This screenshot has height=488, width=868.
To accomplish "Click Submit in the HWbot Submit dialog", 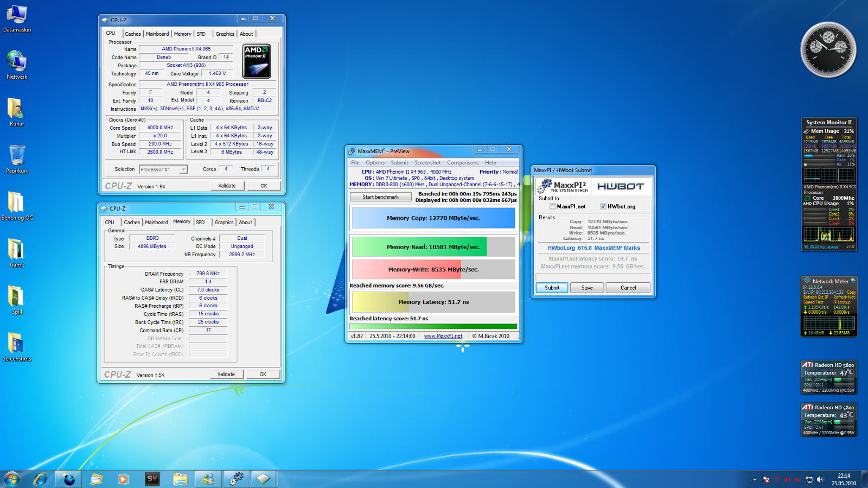I will (552, 288).
